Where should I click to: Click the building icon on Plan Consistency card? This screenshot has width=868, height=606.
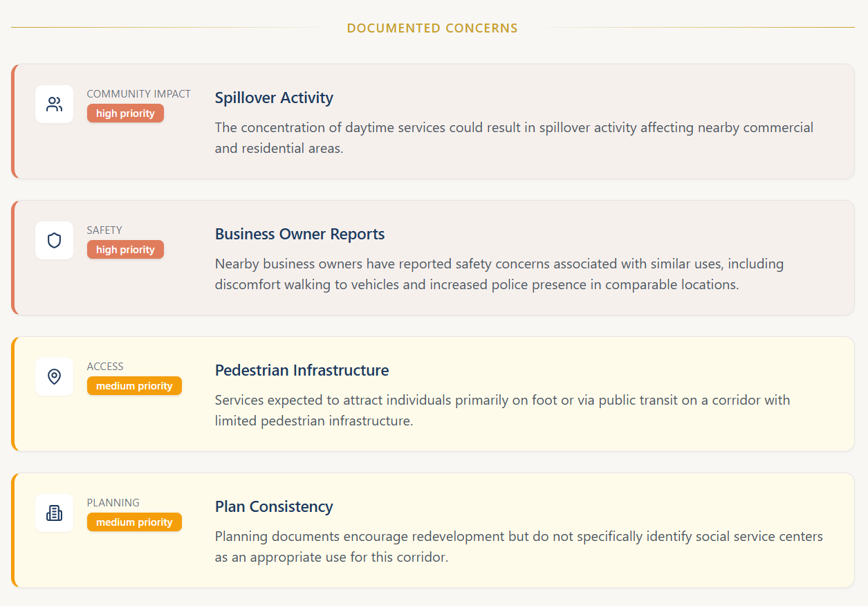point(55,513)
